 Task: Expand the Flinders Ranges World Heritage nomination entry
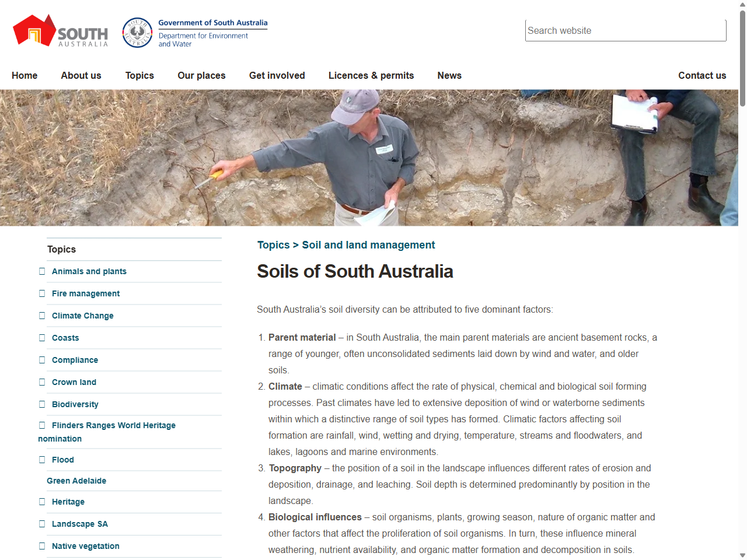click(x=41, y=425)
